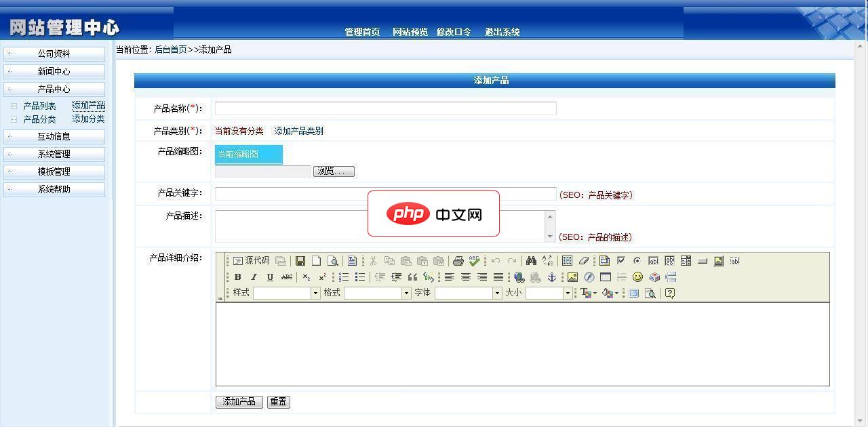Insert a checkbox field icon

620,261
